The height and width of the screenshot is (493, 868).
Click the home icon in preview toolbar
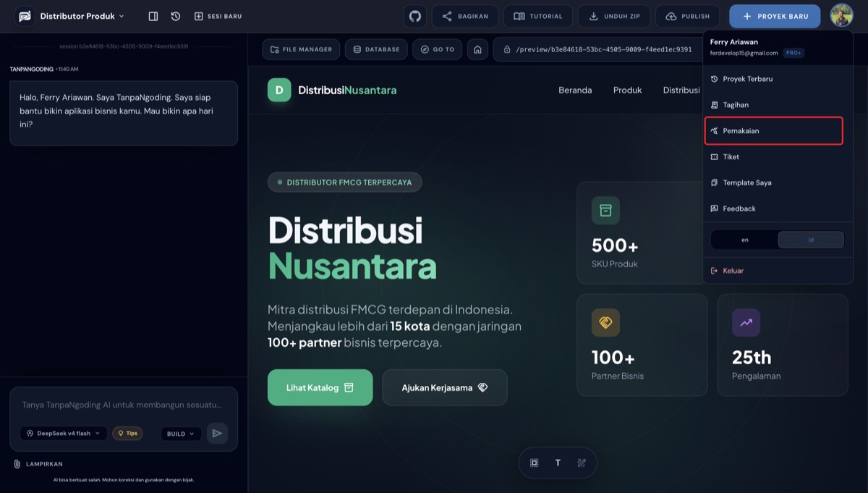[477, 49]
